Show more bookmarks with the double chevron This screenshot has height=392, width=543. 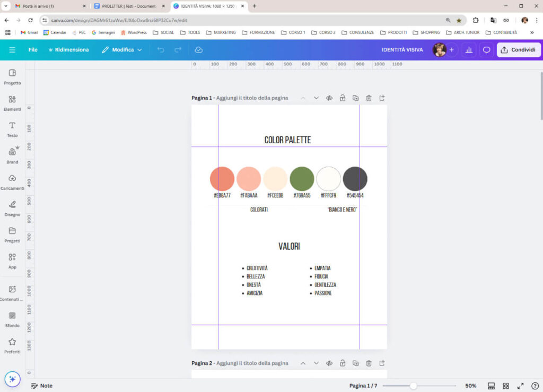click(532, 32)
